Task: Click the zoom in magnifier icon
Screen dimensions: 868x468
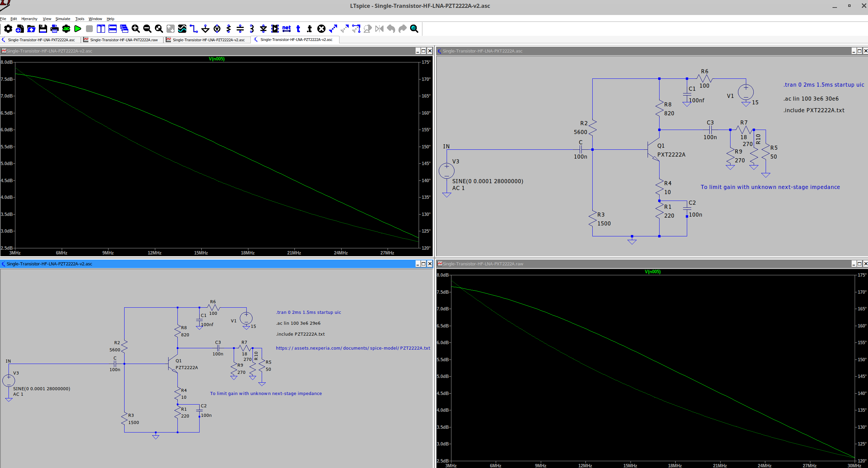Action: click(136, 29)
